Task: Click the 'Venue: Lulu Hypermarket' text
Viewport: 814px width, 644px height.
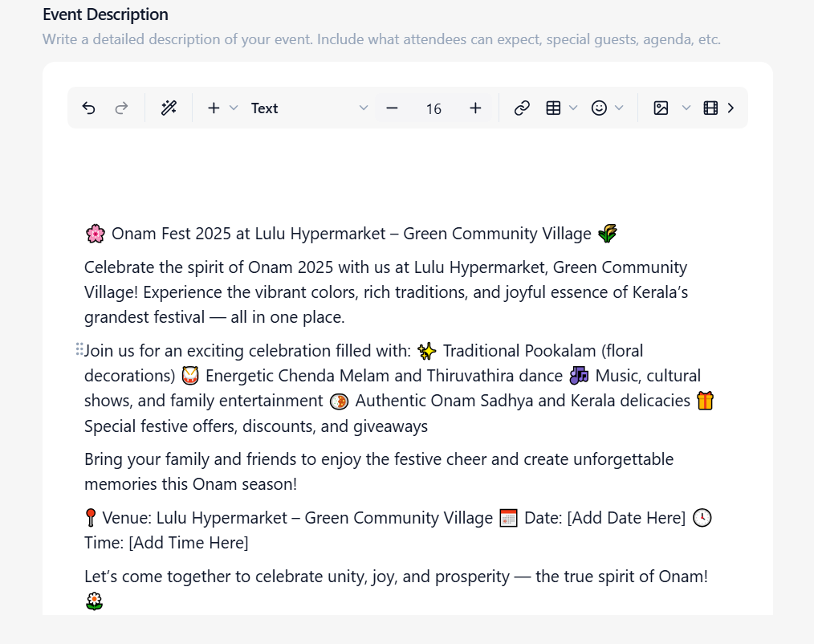Action: 298,518
